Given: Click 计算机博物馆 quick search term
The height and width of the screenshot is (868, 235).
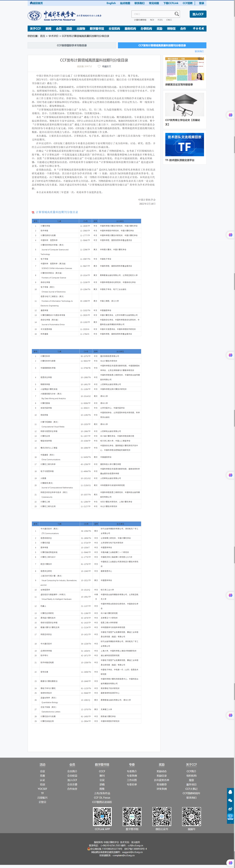Looking at the screenshot, I should pos(140,20).
